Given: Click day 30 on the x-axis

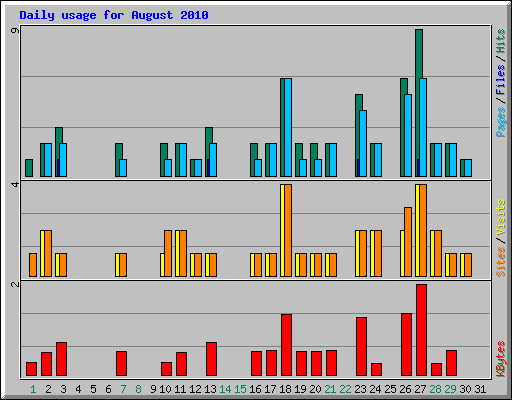Looking at the screenshot, I should tap(465, 389).
